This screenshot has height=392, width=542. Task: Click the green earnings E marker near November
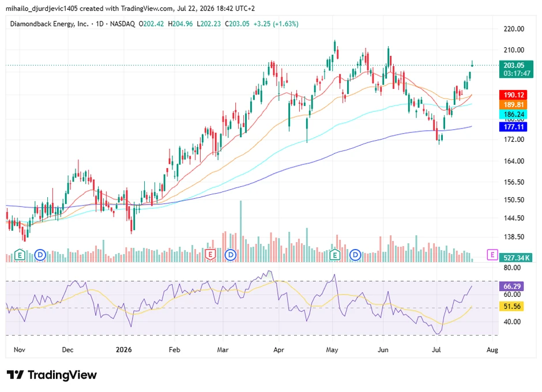20,255
